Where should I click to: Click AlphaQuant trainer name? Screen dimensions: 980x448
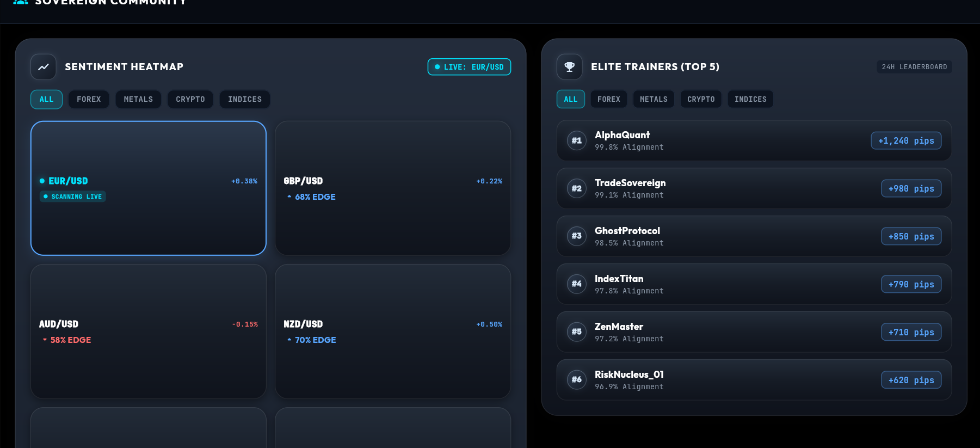tap(622, 135)
